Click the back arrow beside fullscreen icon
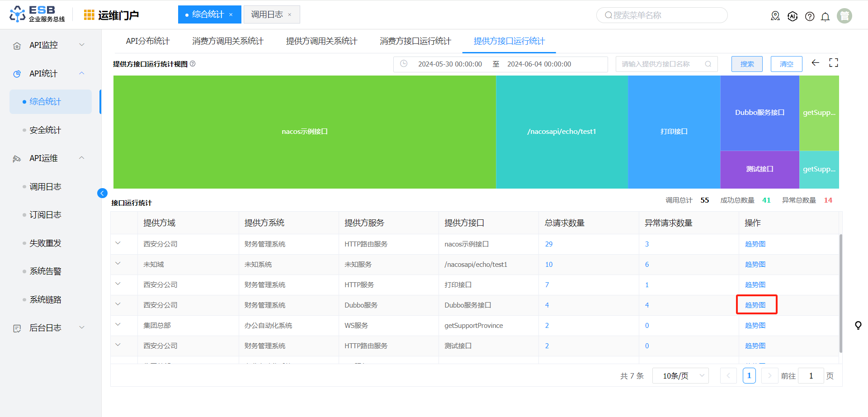This screenshot has height=417, width=868. point(815,63)
